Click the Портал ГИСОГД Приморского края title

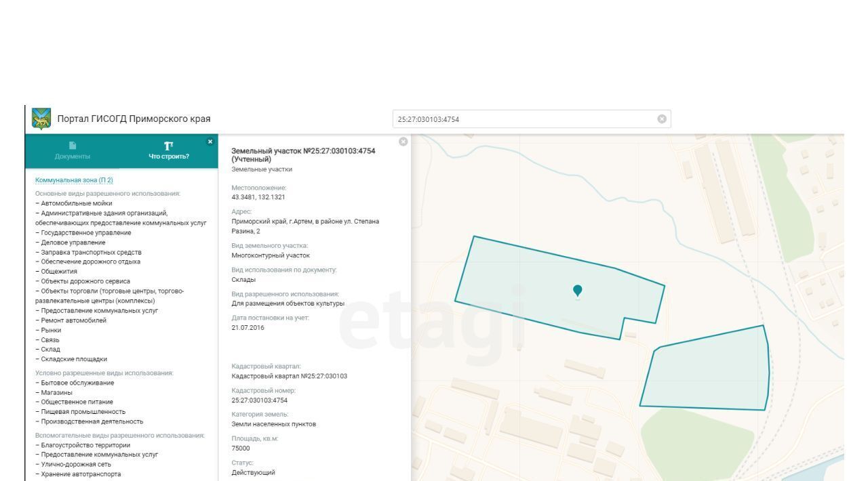(136, 119)
